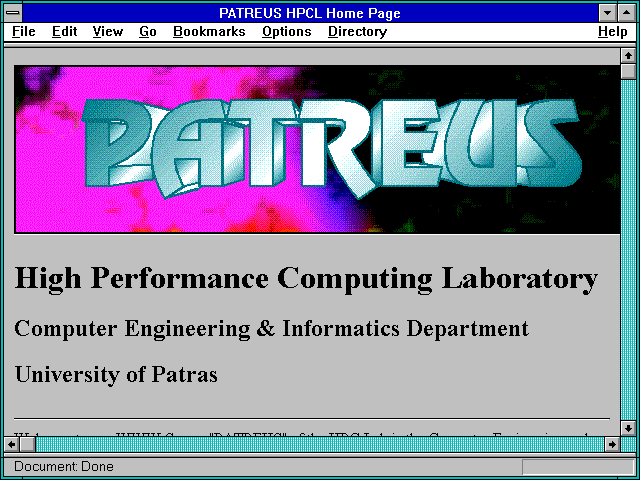The width and height of the screenshot is (640, 480).
Task: Click the Computer Engineering & Informatics Department text
Action: (272, 329)
